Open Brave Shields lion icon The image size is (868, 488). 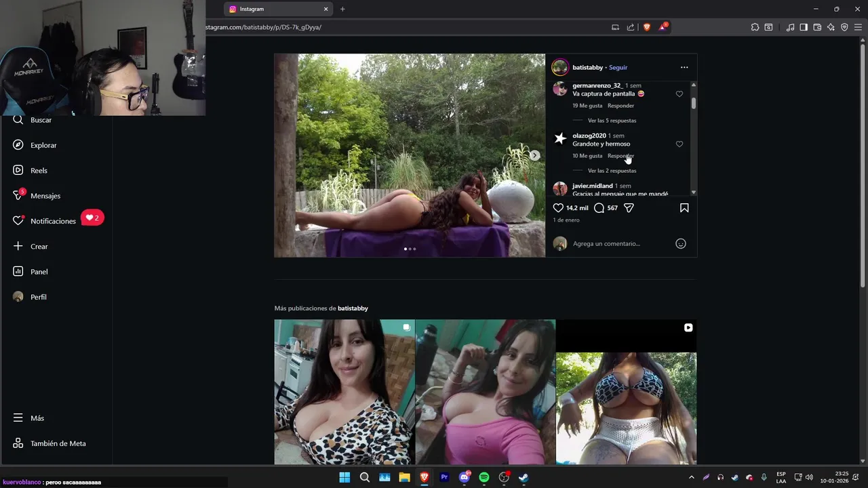point(647,27)
